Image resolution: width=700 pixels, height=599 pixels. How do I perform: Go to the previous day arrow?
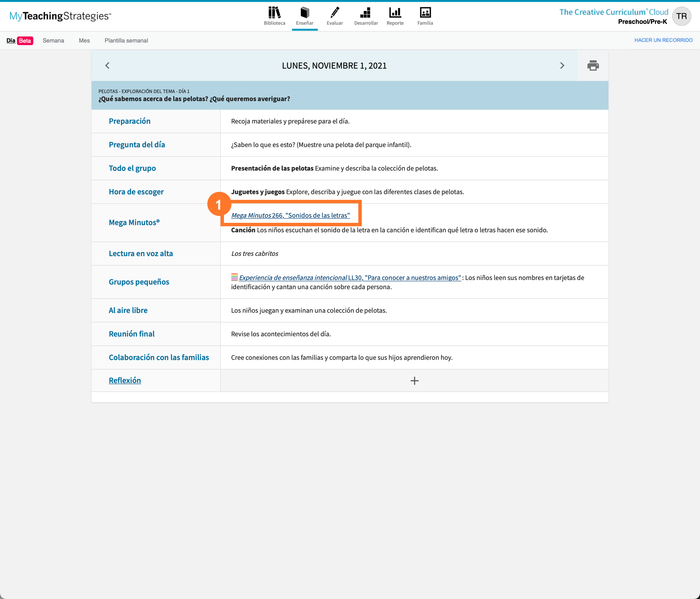pyautogui.click(x=107, y=65)
